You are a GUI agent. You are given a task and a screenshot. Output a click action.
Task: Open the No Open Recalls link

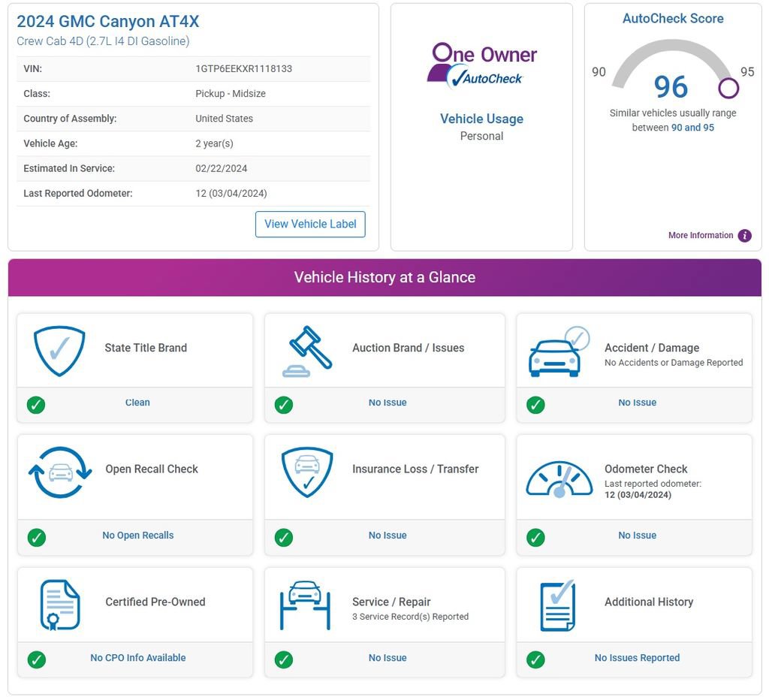point(138,536)
